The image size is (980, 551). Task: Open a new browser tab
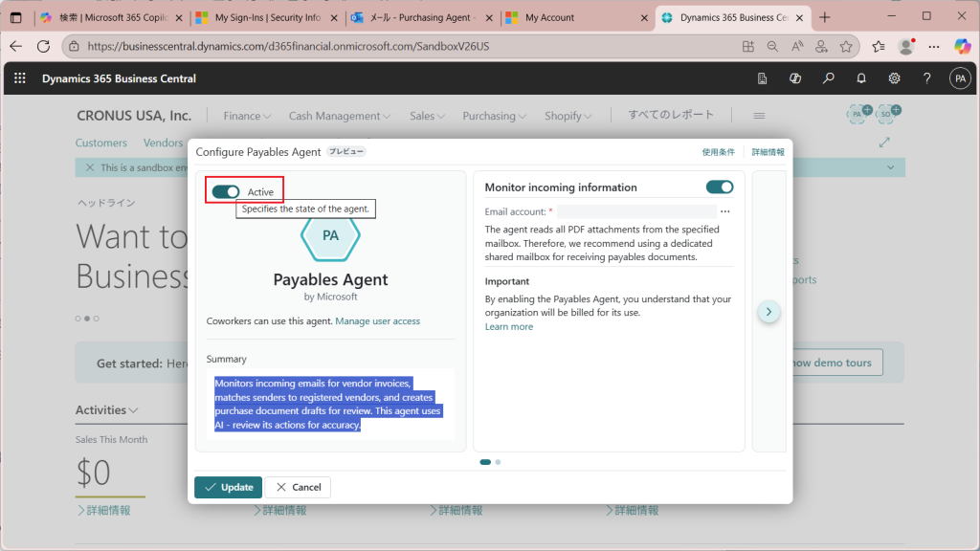pos(825,17)
